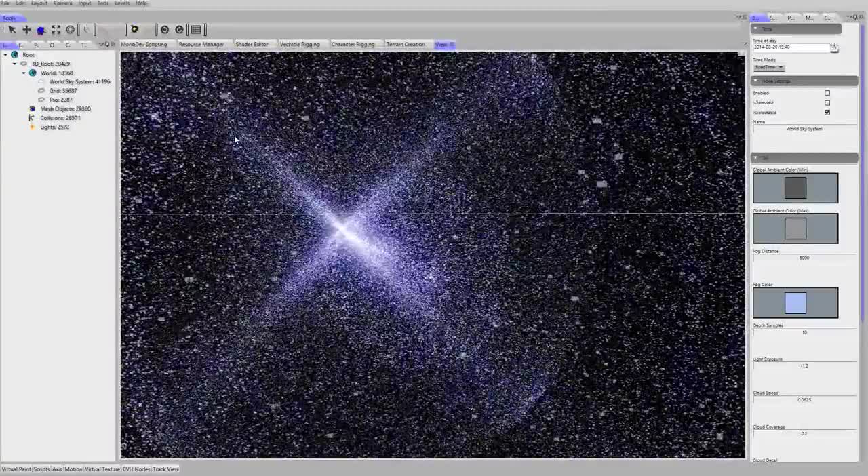Open the Virtual Texture bottom tab
This screenshot has width=868, height=476.
pyautogui.click(x=102, y=469)
